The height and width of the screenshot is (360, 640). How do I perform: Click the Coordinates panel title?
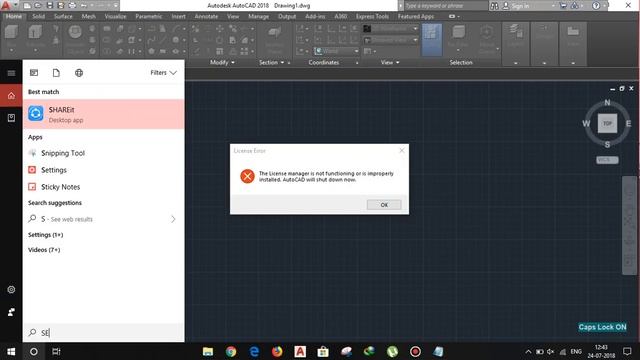[x=324, y=62]
